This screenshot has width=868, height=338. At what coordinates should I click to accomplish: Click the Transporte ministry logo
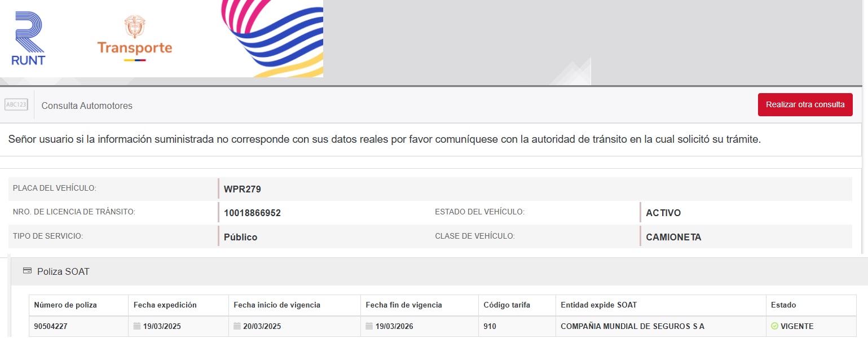[134, 38]
